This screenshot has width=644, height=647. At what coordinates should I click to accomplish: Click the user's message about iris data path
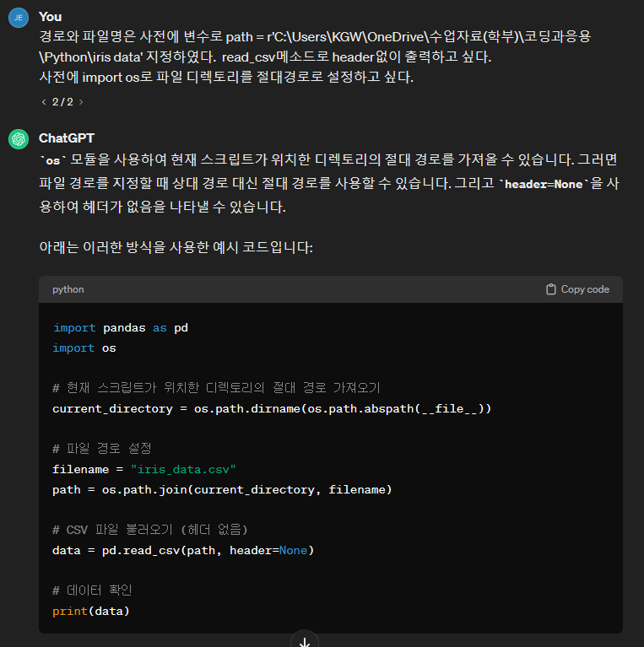(x=315, y=57)
